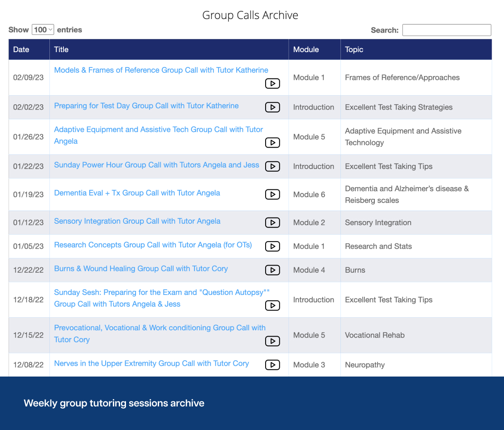Play the Sunday Sesh Question Autopsy recording
This screenshot has height=430, width=504.
tap(272, 305)
